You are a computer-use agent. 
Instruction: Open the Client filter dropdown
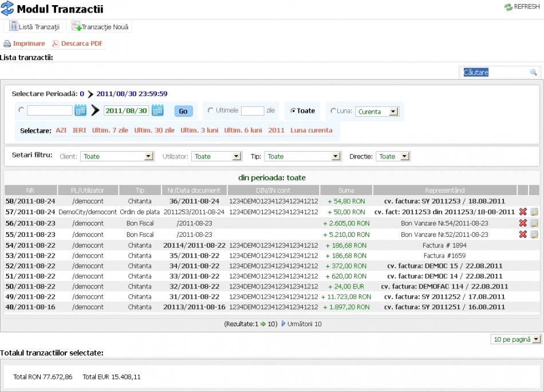click(117, 156)
